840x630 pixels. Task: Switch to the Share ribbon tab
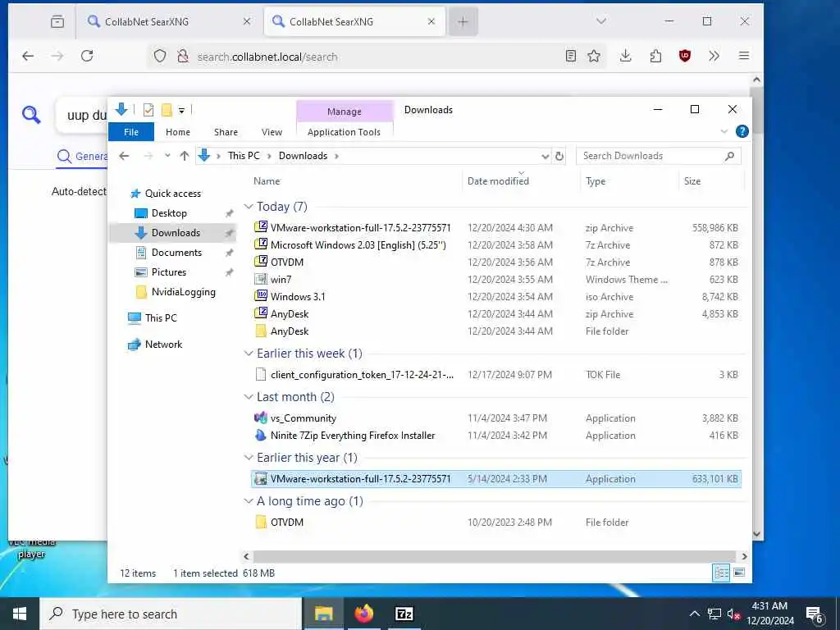click(x=226, y=132)
